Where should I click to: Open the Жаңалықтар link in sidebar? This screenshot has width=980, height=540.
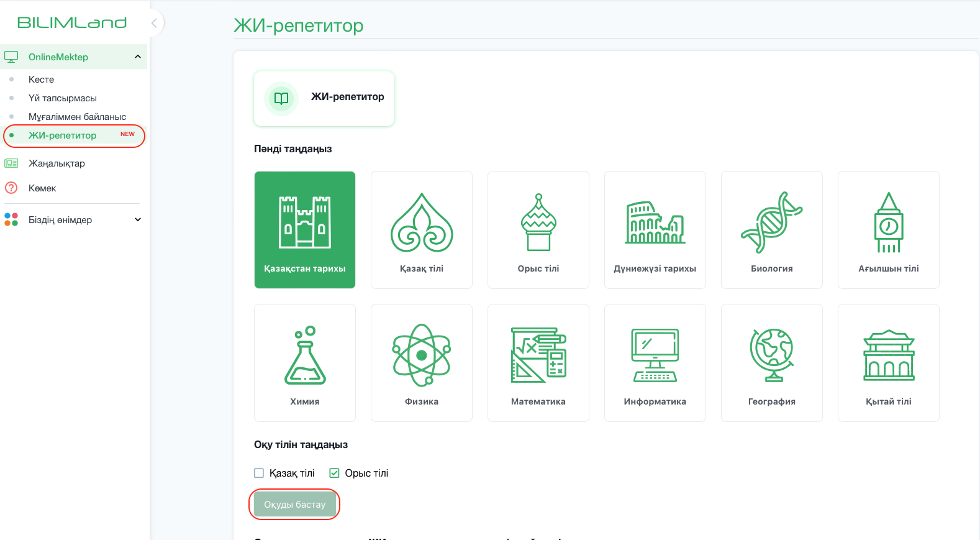tap(57, 163)
